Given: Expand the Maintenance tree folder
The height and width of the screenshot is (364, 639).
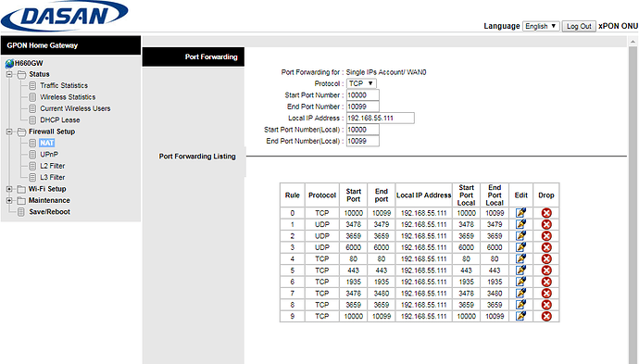Looking at the screenshot, I should pyautogui.click(x=9, y=200).
